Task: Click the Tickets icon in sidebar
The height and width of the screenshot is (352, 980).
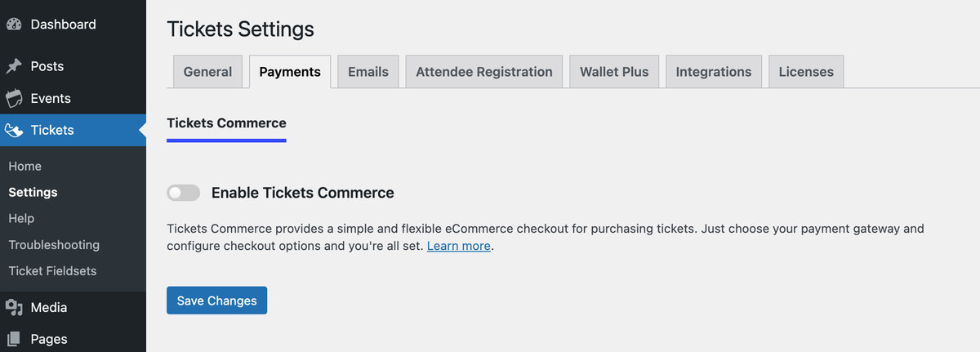Action: (x=13, y=130)
